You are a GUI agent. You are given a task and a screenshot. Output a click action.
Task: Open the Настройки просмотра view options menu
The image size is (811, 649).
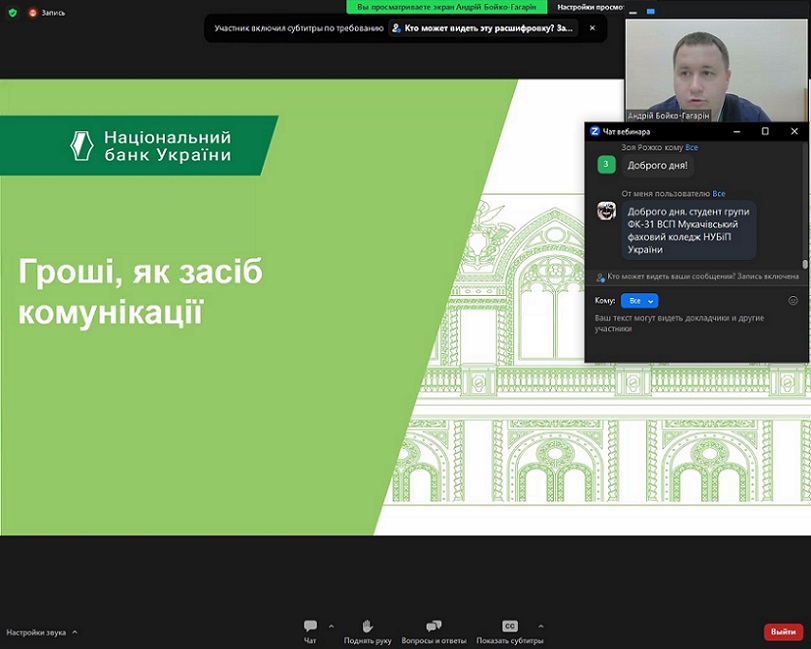(x=591, y=7)
